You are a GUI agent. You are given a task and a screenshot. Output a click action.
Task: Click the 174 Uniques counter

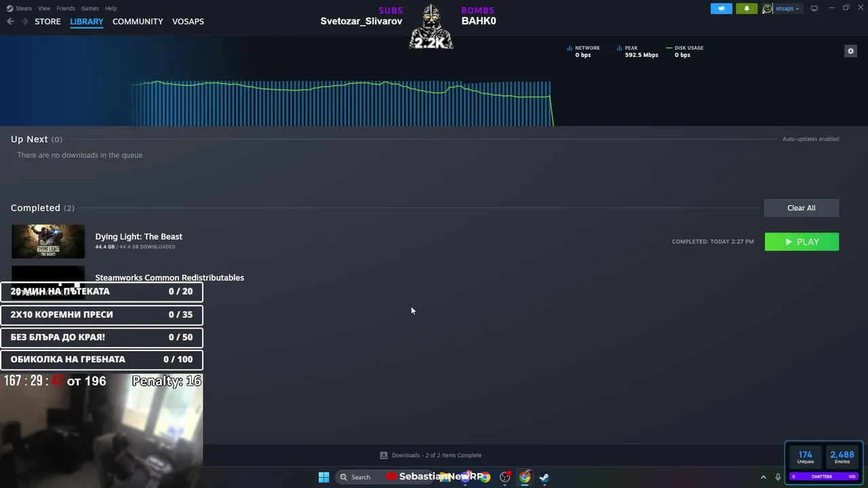(x=805, y=457)
